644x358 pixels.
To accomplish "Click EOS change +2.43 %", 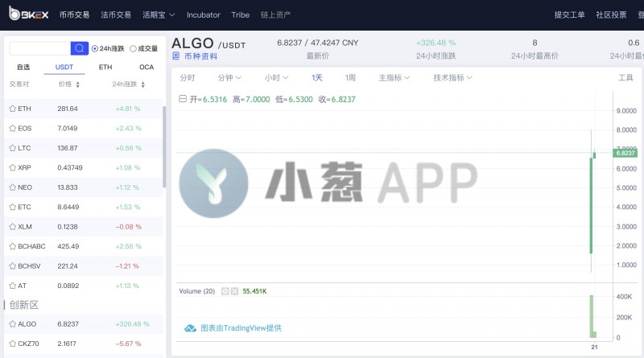I will 128,129.
